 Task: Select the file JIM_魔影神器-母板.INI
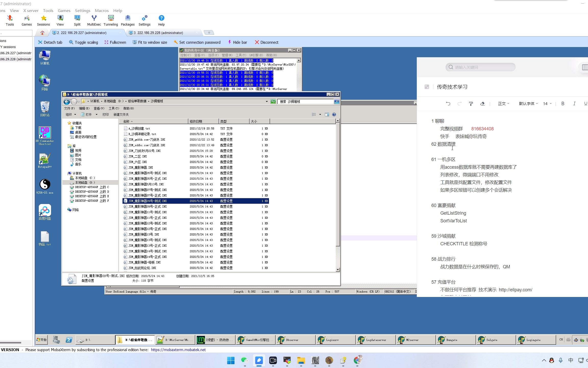pos(144,262)
